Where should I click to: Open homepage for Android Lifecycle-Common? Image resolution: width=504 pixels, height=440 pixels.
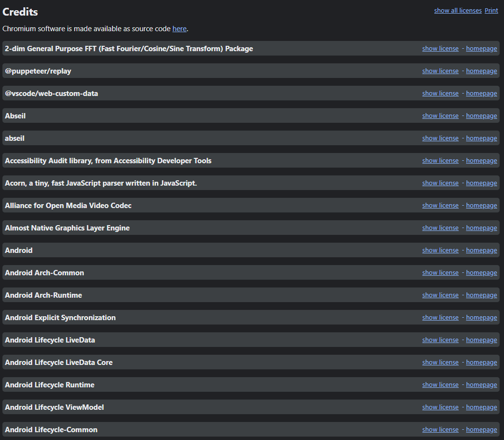click(x=482, y=430)
